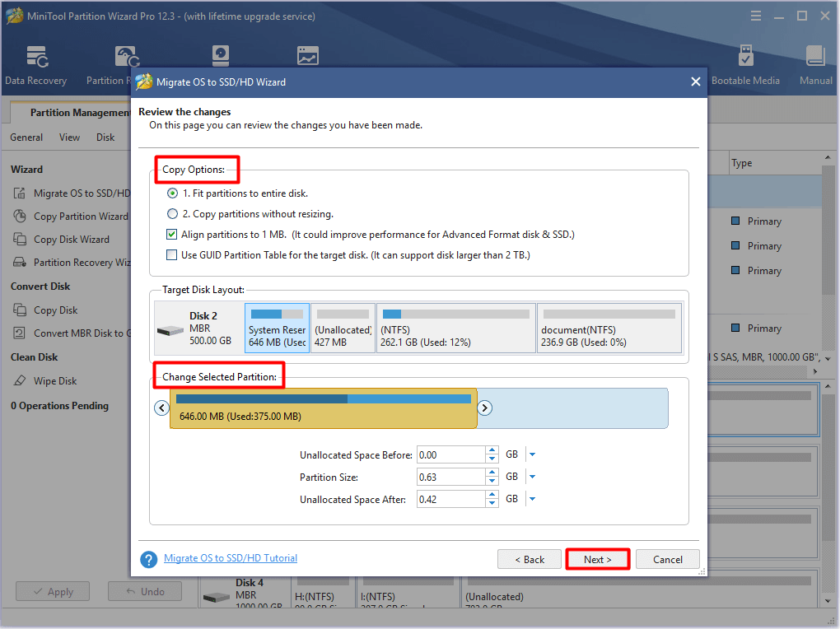840x629 pixels.
Task: Open the Disk menu
Action: pos(105,137)
